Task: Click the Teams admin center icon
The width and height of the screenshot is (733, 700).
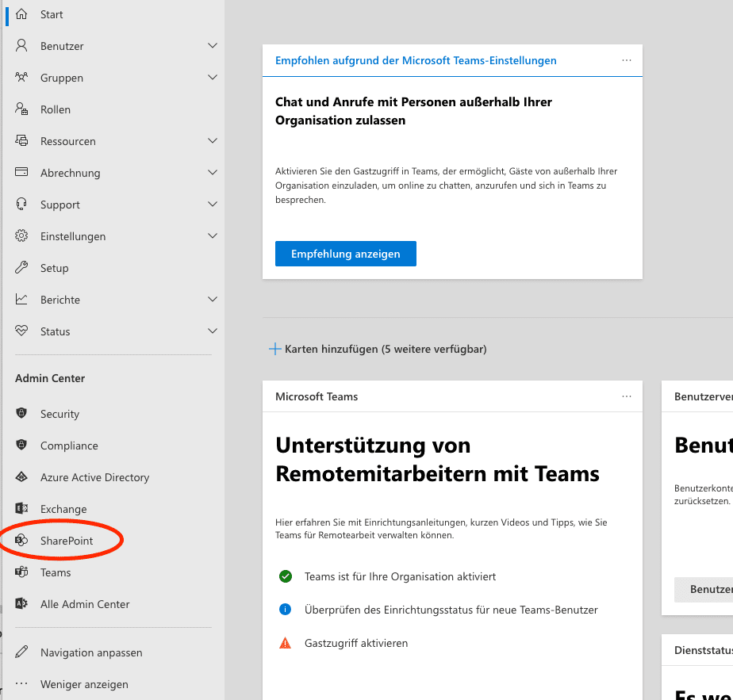Action: tap(21, 572)
